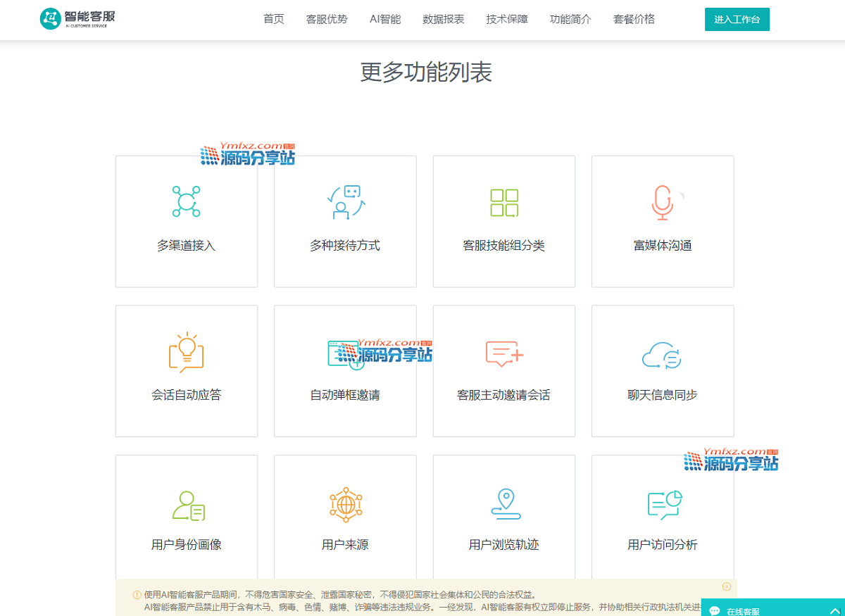Navigate to 套餐价格 pricing page
Screen dimensions: 845x616
[x=634, y=19]
